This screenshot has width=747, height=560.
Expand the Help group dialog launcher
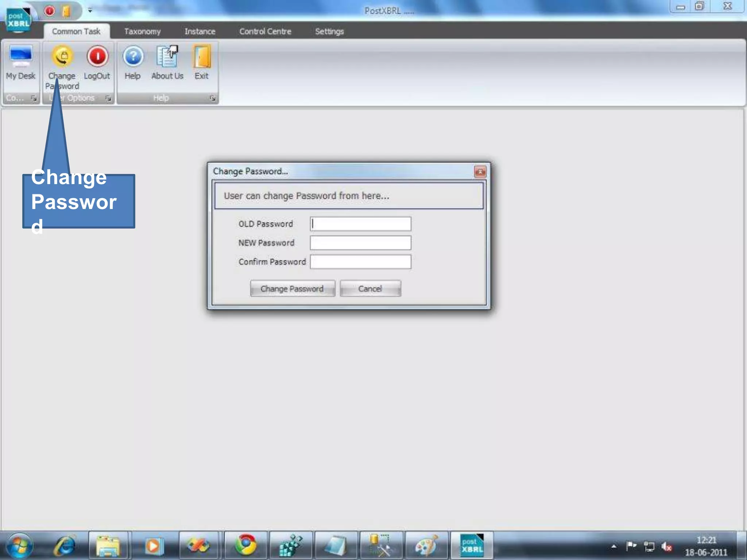coord(213,98)
